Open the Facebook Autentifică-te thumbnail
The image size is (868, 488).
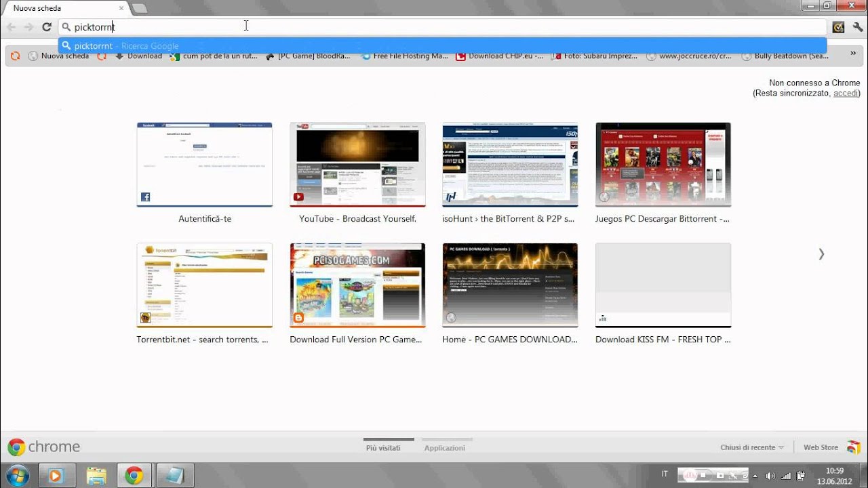click(204, 165)
